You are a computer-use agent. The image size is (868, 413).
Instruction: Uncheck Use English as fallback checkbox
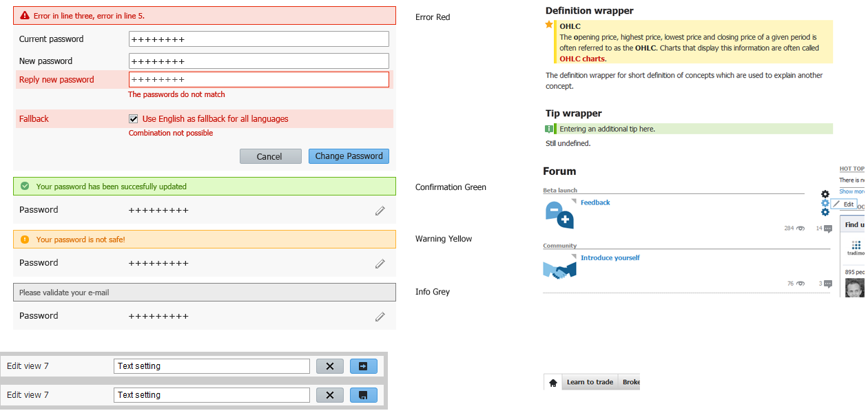pos(134,119)
